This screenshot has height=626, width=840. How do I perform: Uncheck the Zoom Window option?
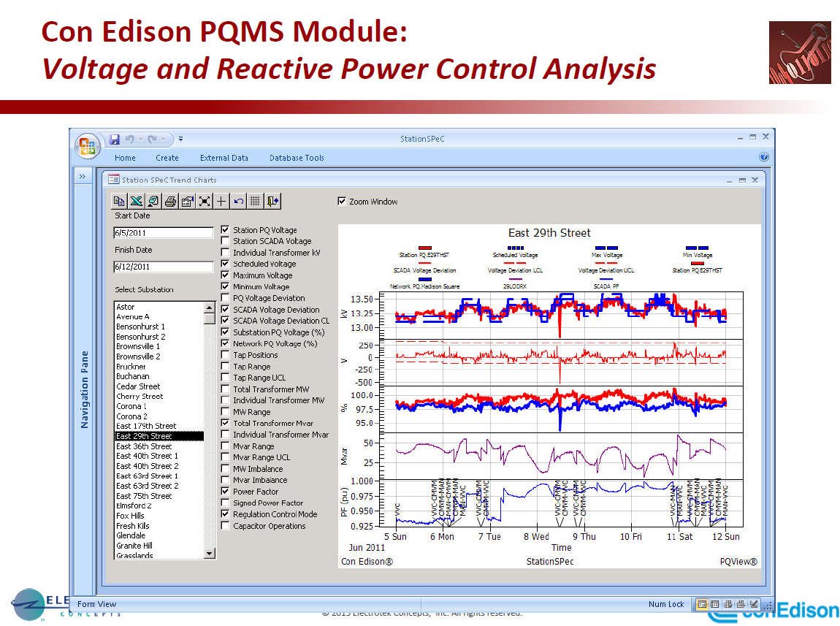[x=342, y=202]
